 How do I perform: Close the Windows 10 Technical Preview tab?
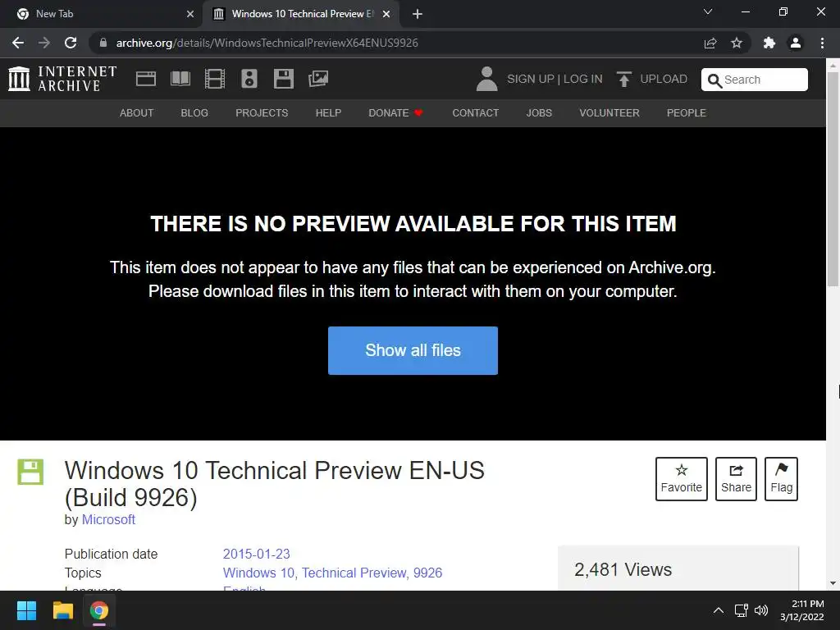[x=386, y=14]
